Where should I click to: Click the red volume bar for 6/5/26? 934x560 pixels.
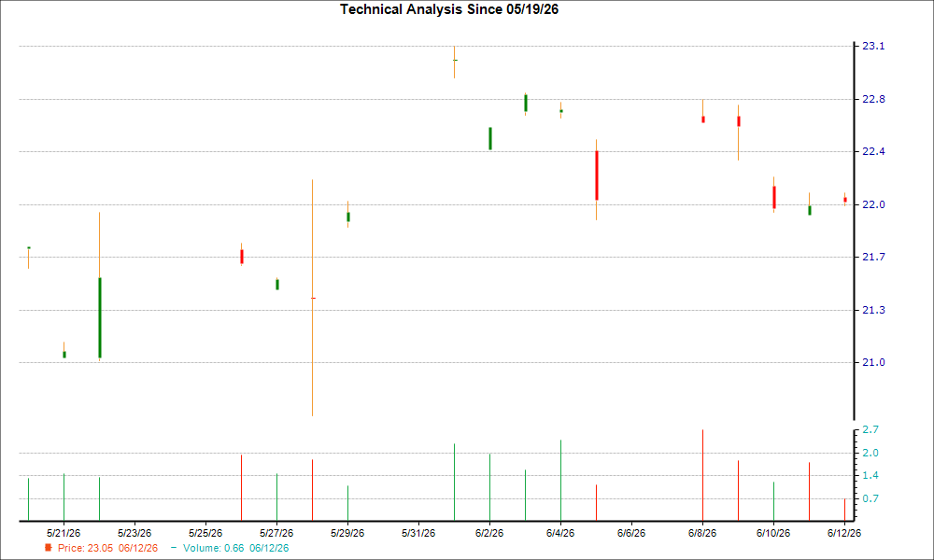tap(596, 502)
